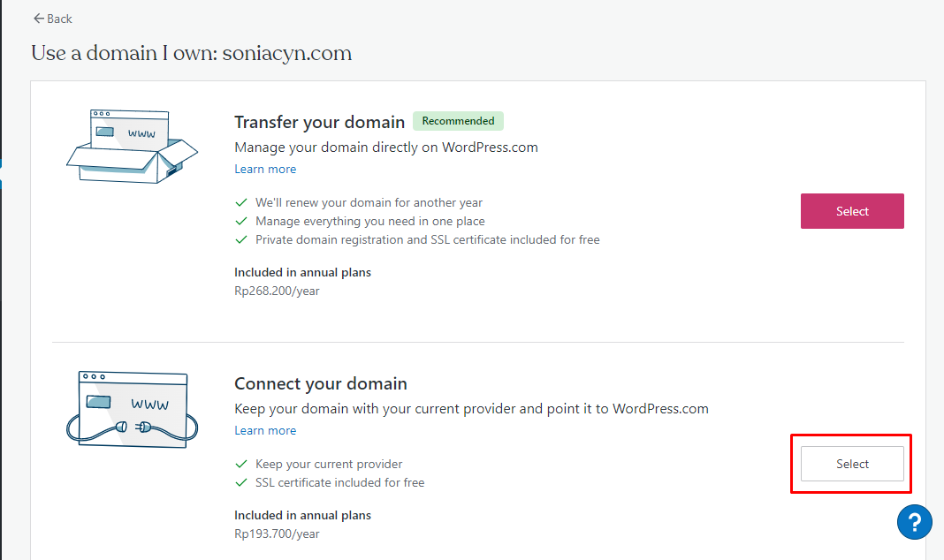Click 'SSL certificate included for free' under Connect
This screenshot has width=944, height=560.
340,483
